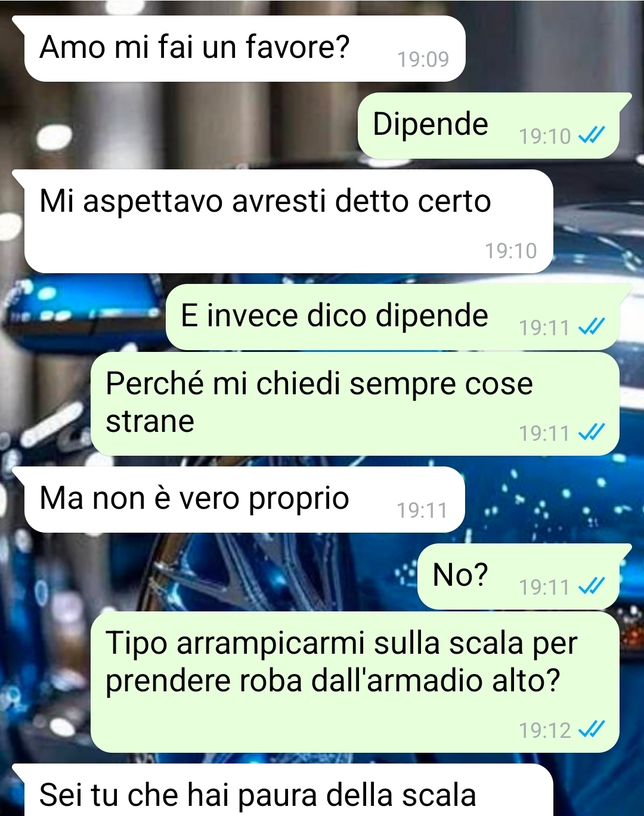Tap the read receipt on 'E invece dico dipende'
Viewport: 644px width, 816px height.
pyautogui.click(x=592, y=326)
